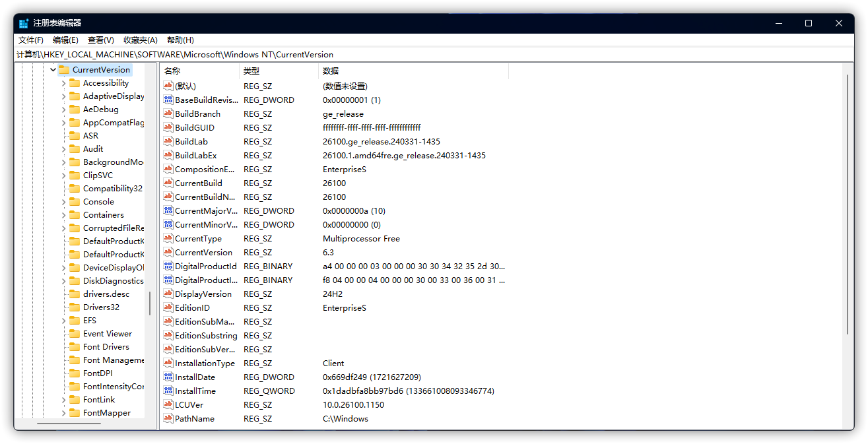Select the CurrentMinorV... value name
Image resolution: width=868 pixels, height=444 pixels.
click(206, 224)
